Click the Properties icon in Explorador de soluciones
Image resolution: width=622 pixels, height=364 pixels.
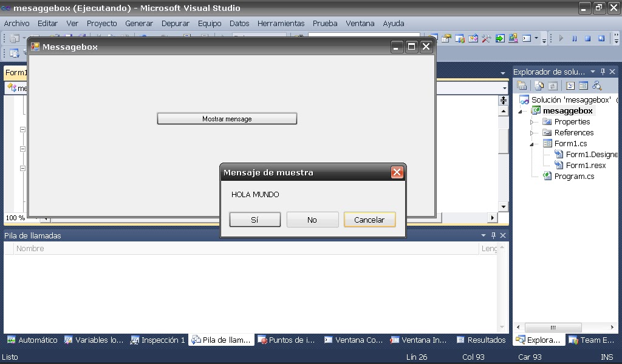(x=522, y=86)
